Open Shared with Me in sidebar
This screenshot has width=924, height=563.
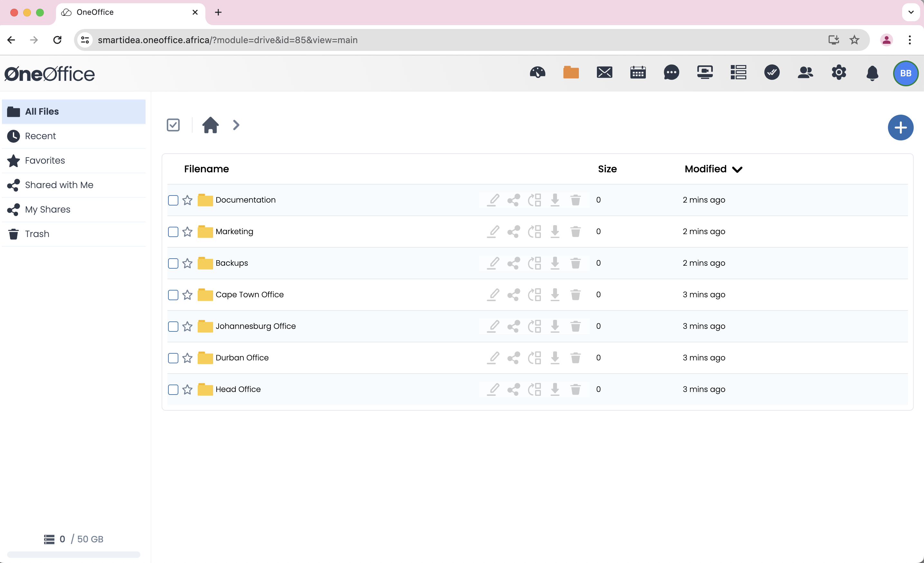point(73,185)
